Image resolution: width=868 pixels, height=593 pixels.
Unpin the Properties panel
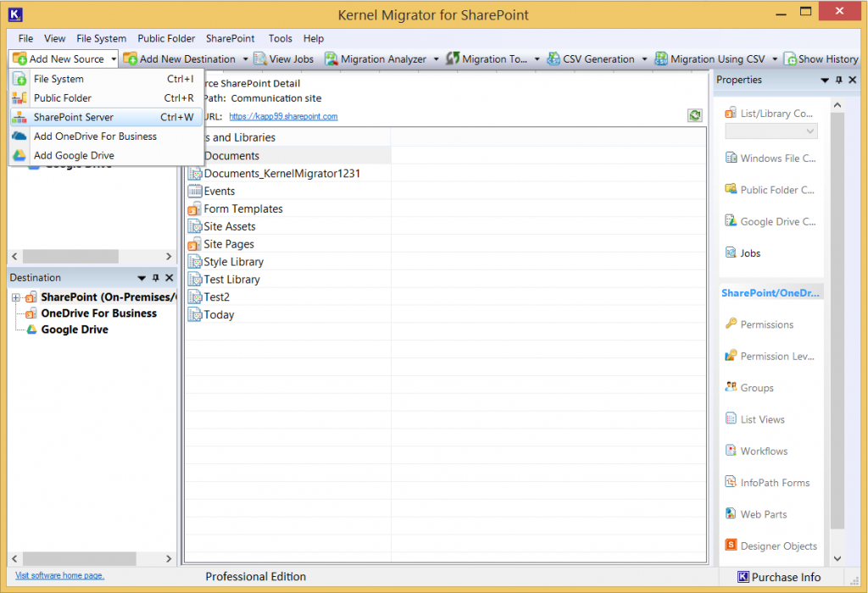coord(839,80)
